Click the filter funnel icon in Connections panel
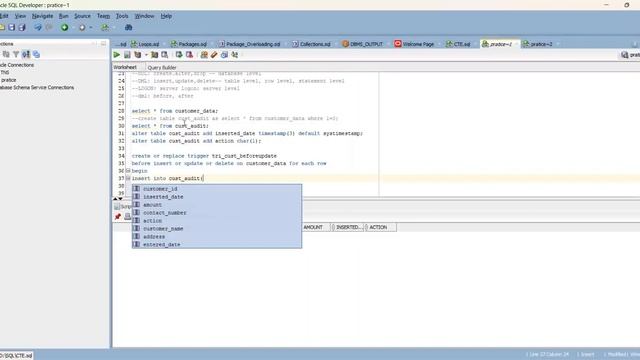The height and width of the screenshot is (360, 640). [x=16, y=54]
